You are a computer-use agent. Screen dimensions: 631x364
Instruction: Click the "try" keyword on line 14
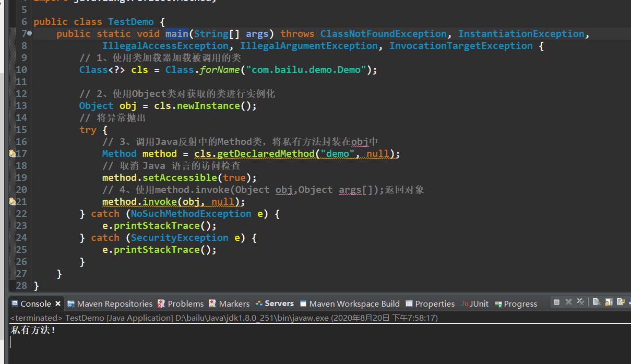[88, 130]
